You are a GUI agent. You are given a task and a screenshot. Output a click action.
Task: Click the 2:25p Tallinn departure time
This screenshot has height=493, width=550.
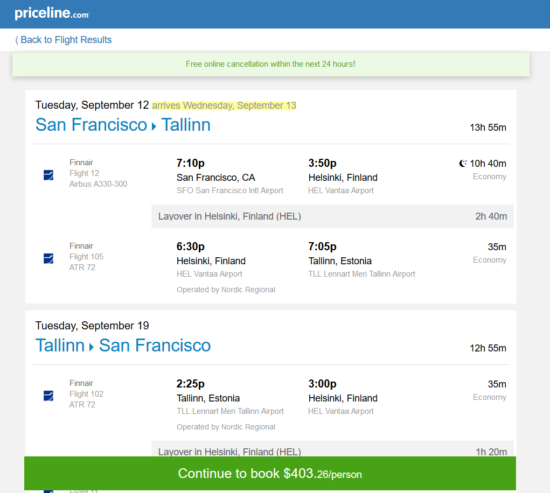pyautogui.click(x=190, y=384)
